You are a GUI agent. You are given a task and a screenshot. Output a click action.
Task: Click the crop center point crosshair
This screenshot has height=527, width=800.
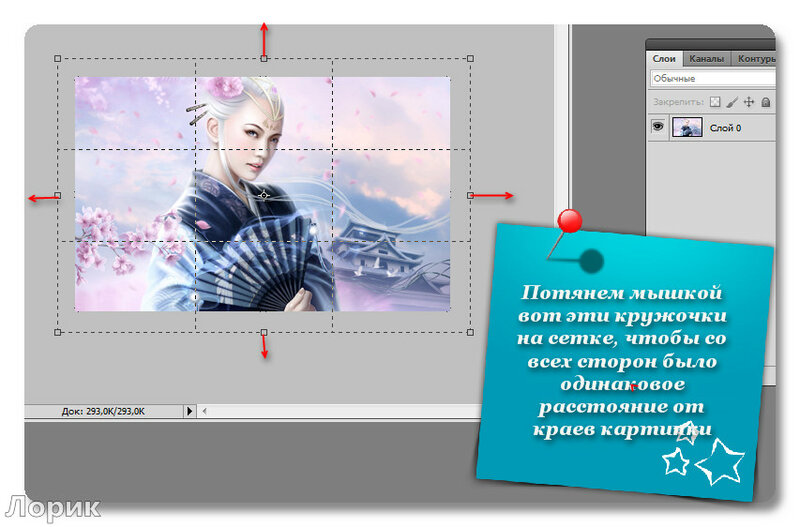coord(263,195)
